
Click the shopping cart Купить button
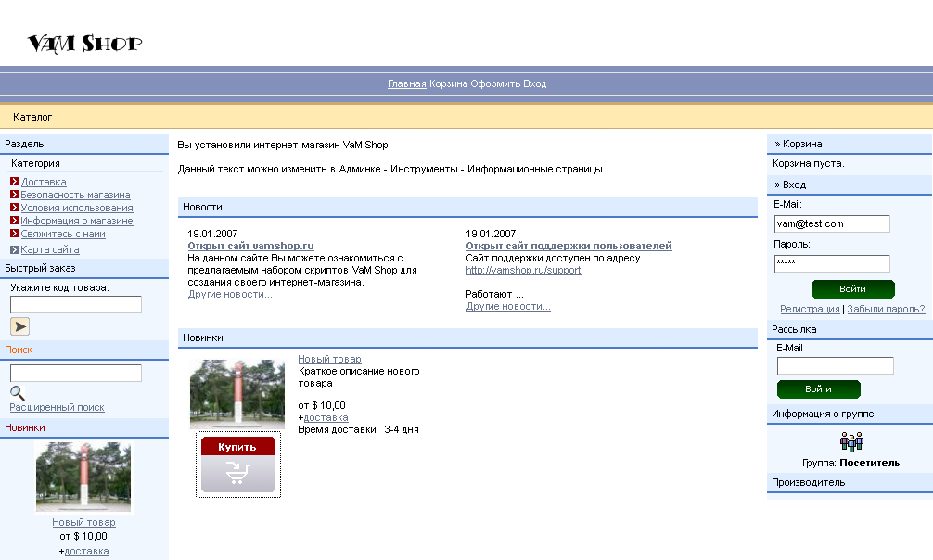pos(238,464)
